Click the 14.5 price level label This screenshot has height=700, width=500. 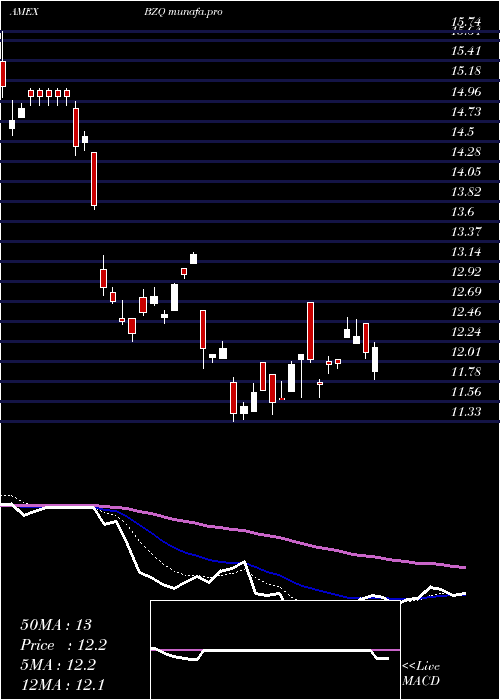pos(462,132)
